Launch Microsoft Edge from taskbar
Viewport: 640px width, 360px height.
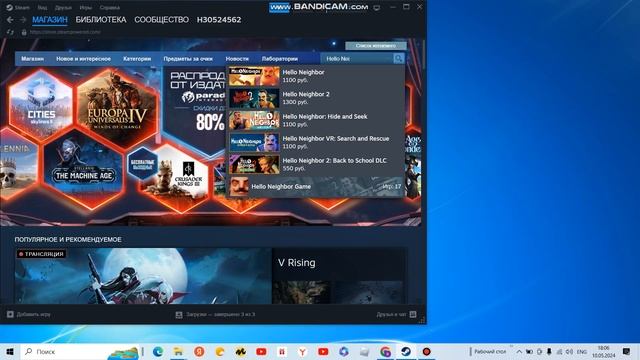click(158, 351)
